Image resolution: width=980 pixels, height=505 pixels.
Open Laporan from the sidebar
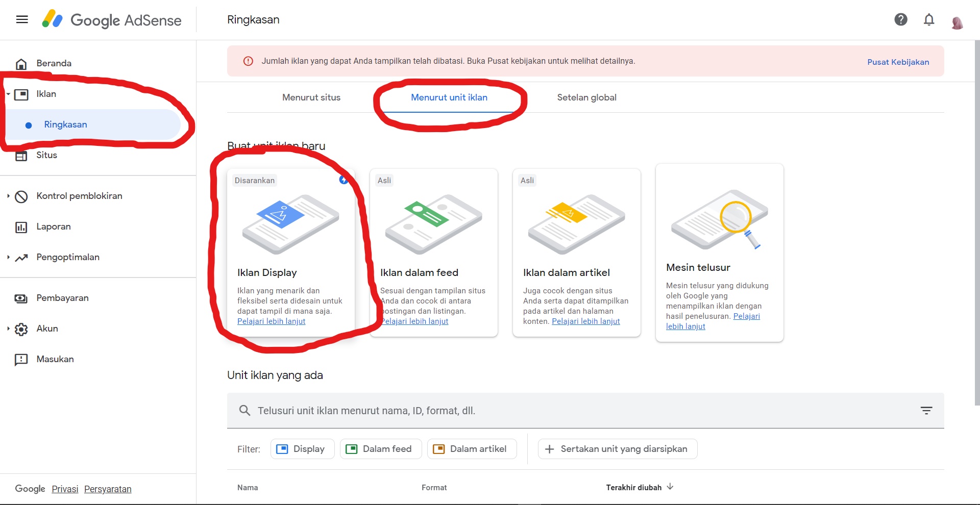pyautogui.click(x=54, y=226)
